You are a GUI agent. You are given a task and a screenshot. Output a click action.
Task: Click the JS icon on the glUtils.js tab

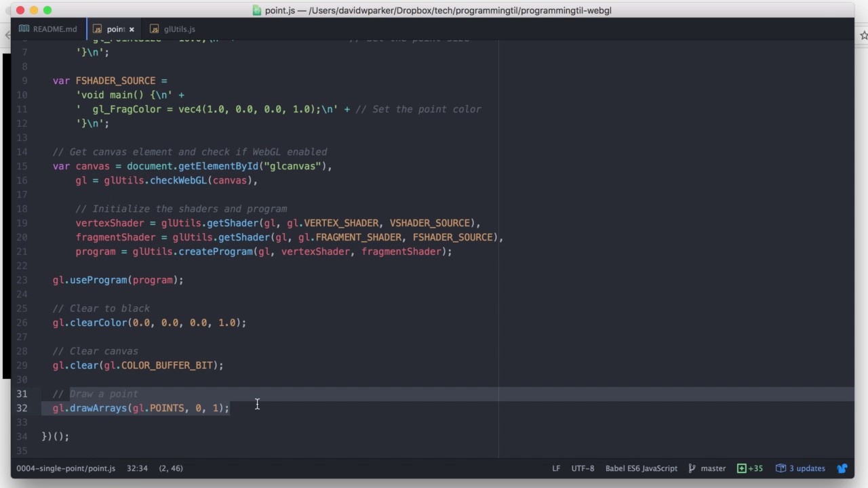tap(155, 29)
